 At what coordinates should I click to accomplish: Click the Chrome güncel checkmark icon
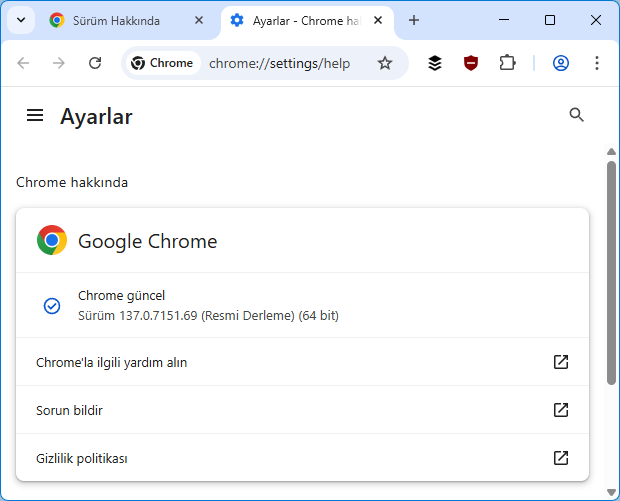point(52,306)
